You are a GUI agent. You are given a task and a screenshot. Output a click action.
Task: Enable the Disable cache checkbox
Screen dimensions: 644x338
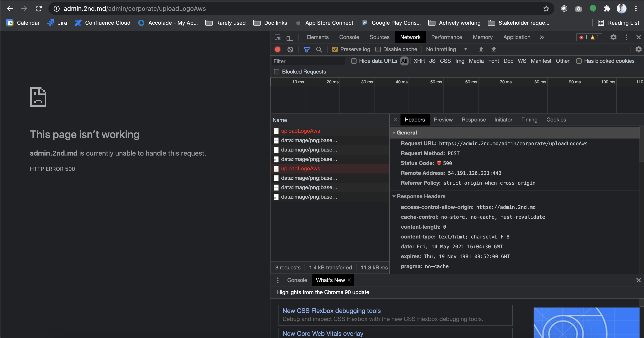(378, 49)
